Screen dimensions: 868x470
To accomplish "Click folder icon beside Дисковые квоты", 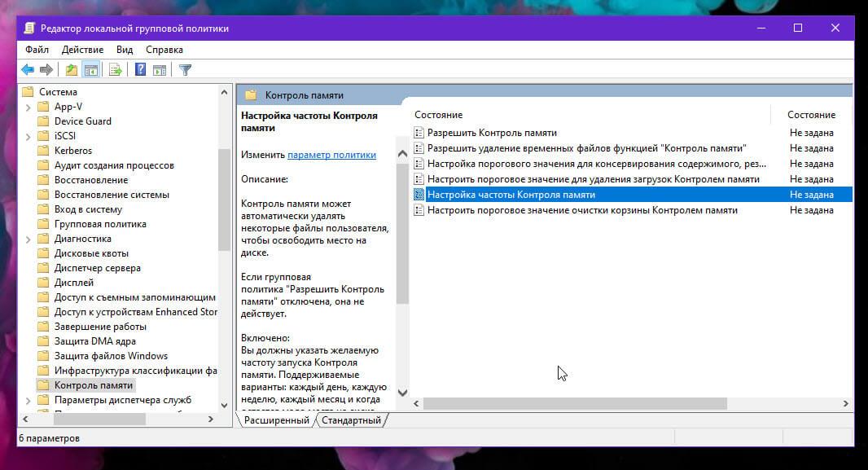I will point(43,253).
